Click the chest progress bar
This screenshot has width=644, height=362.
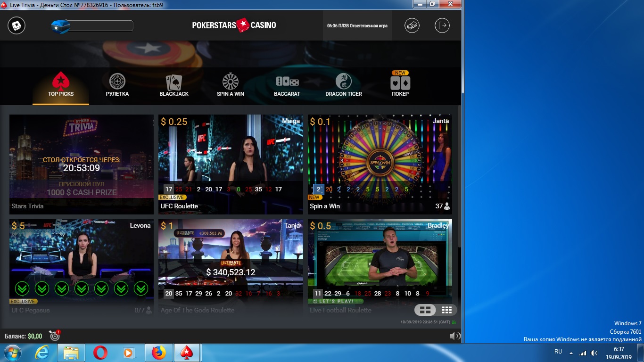point(101,25)
